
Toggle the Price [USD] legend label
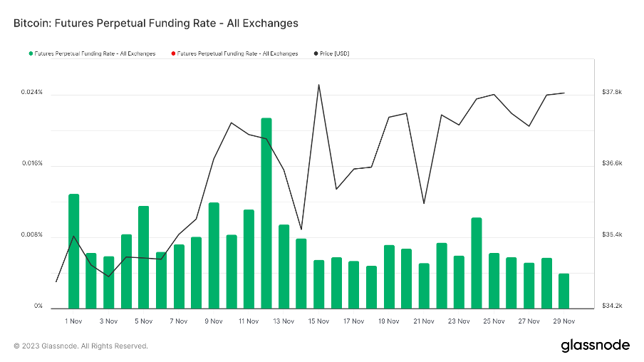pyautogui.click(x=335, y=53)
